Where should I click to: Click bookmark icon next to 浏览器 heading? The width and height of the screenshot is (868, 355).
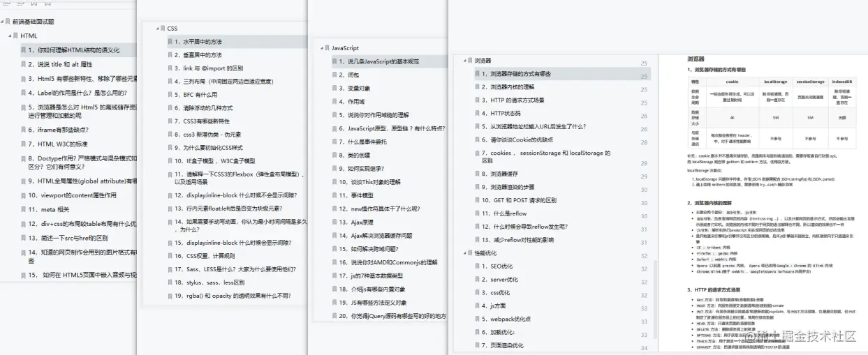pyautogui.click(x=470, y=61)
